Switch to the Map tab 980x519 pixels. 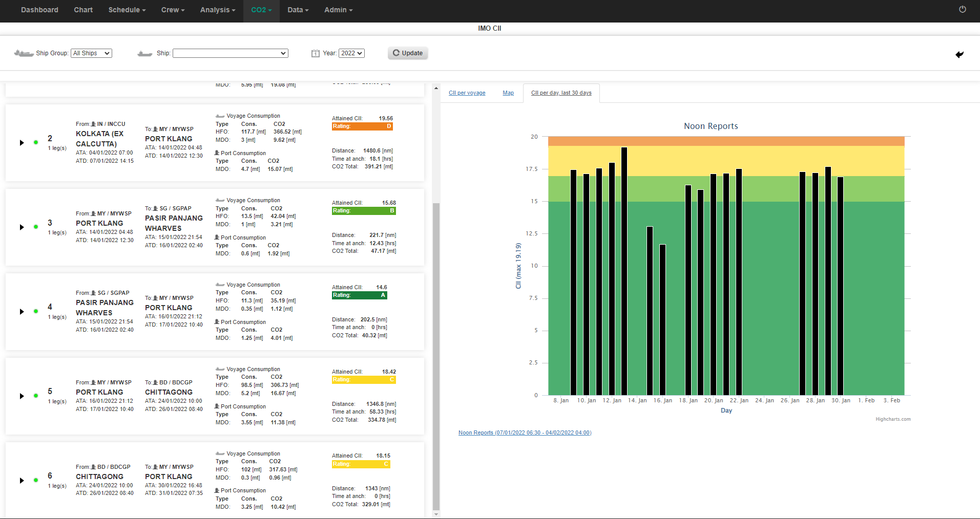(508, 93)
